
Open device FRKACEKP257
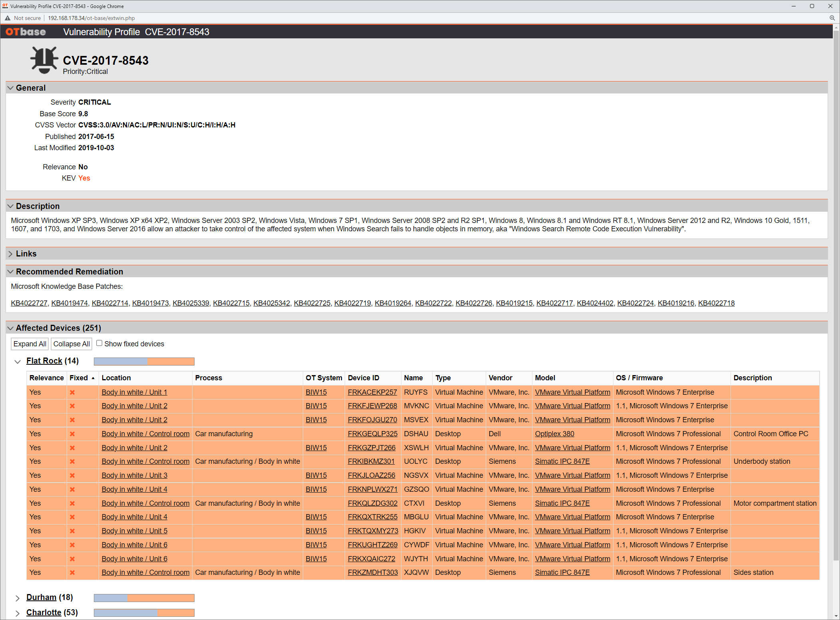[x=372, y=392]
